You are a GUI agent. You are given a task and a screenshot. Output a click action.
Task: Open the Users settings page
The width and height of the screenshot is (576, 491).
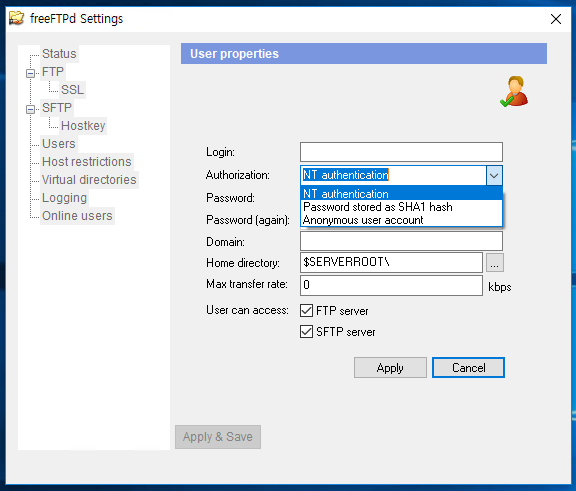[x=59, y=144]
